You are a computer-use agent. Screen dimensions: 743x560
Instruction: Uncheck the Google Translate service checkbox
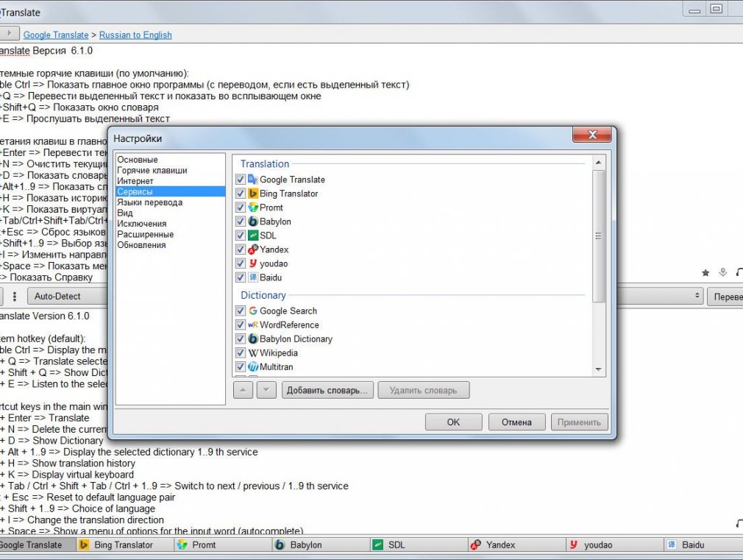tap(241, 180)
